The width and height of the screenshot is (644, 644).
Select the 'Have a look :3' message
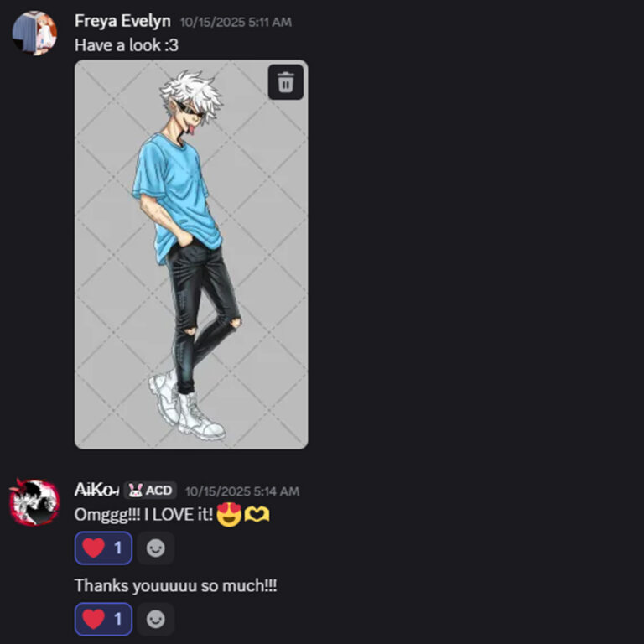(127, 45)
